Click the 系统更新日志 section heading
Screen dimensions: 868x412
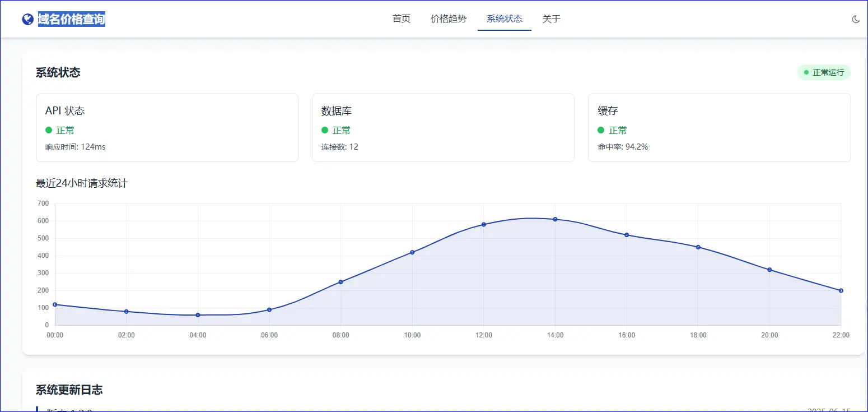[x=69, y=390]
